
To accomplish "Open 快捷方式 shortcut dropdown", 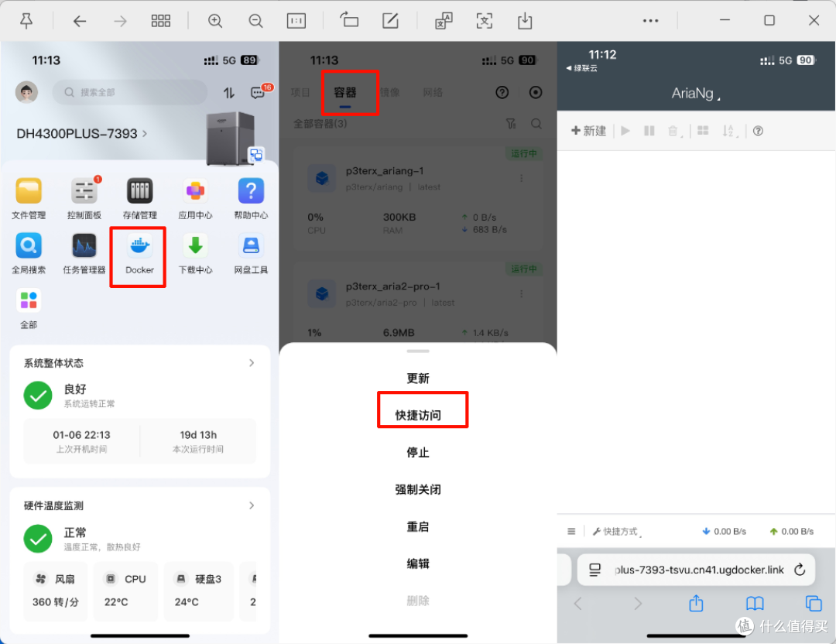I will click(x=617, y=532).
